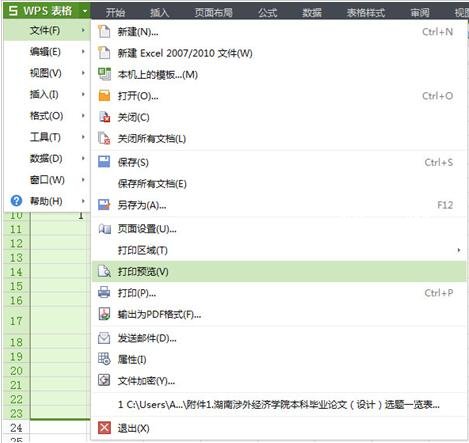This screenshot has height=443, width=469.
Task: Click the 输出为PDF格式 export icon
Action: [x=104, y=314]
